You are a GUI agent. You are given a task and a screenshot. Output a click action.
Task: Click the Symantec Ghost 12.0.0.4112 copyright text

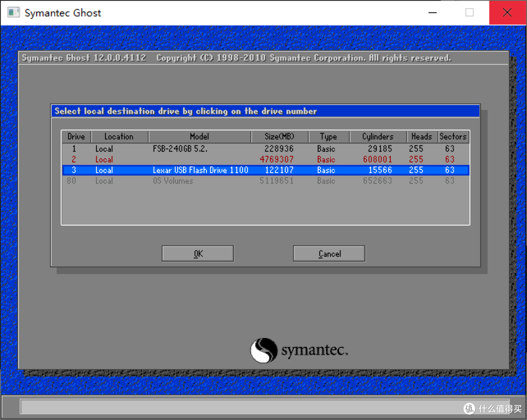tap(236, 58)
